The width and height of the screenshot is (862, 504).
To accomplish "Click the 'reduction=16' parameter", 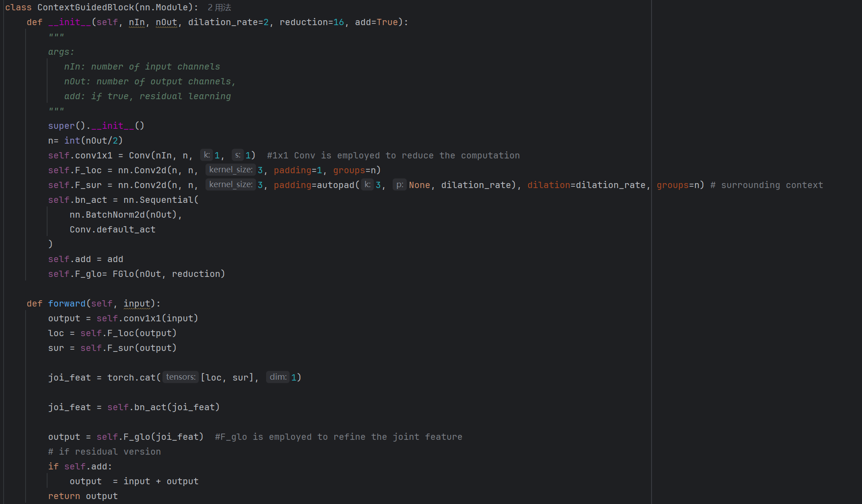I will point(311,22).
